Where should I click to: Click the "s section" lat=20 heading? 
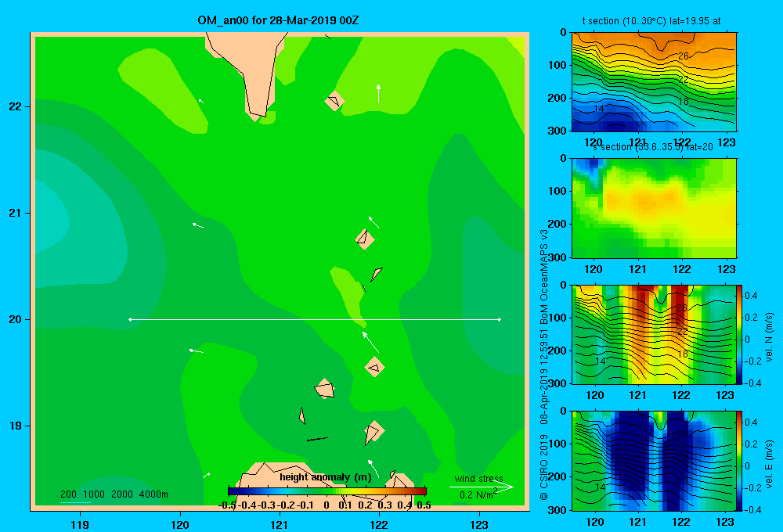click(653, 147)
